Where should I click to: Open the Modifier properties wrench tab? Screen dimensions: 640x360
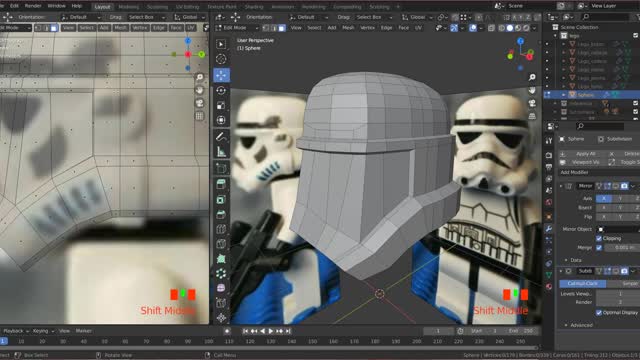click(x=549, y=229)
